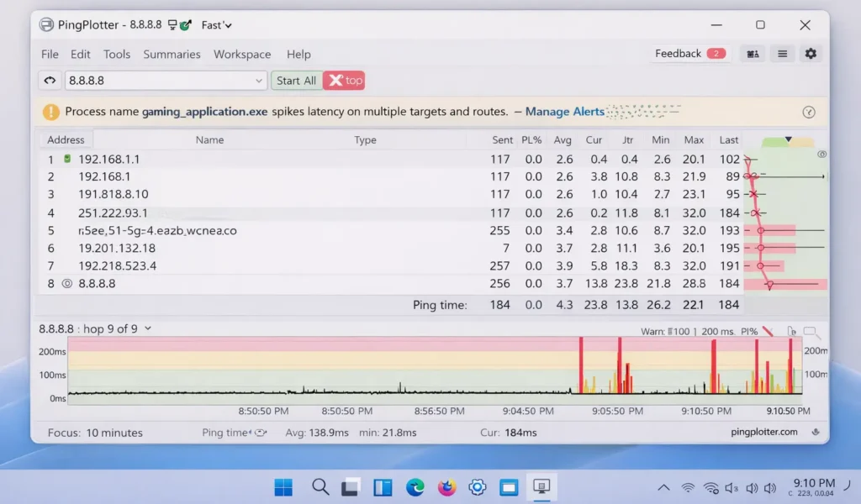Open the Help menu
The height and width of the screenshot is (504, 861).
[298, 55]
